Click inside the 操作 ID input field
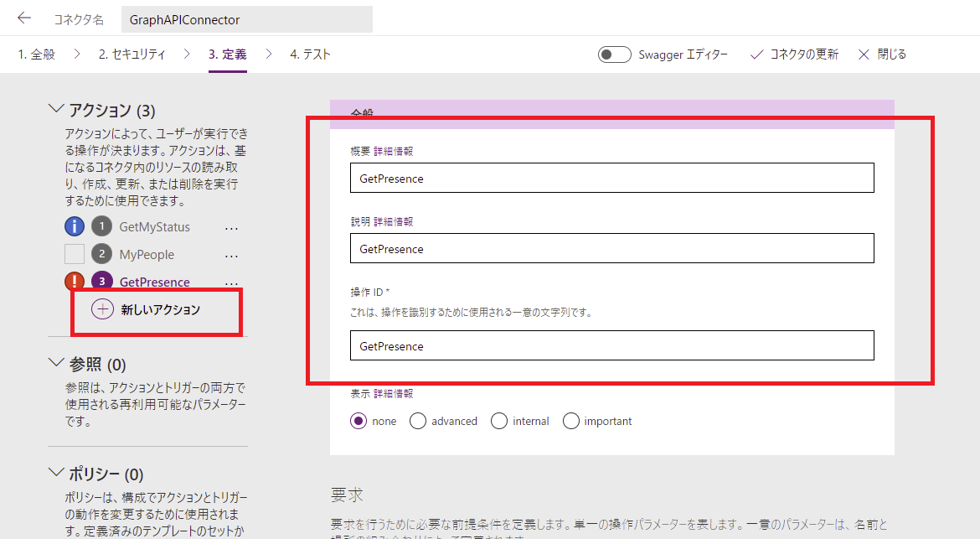Image resolution: width=980 pixels, height=539 pixels. click(611, 345)
